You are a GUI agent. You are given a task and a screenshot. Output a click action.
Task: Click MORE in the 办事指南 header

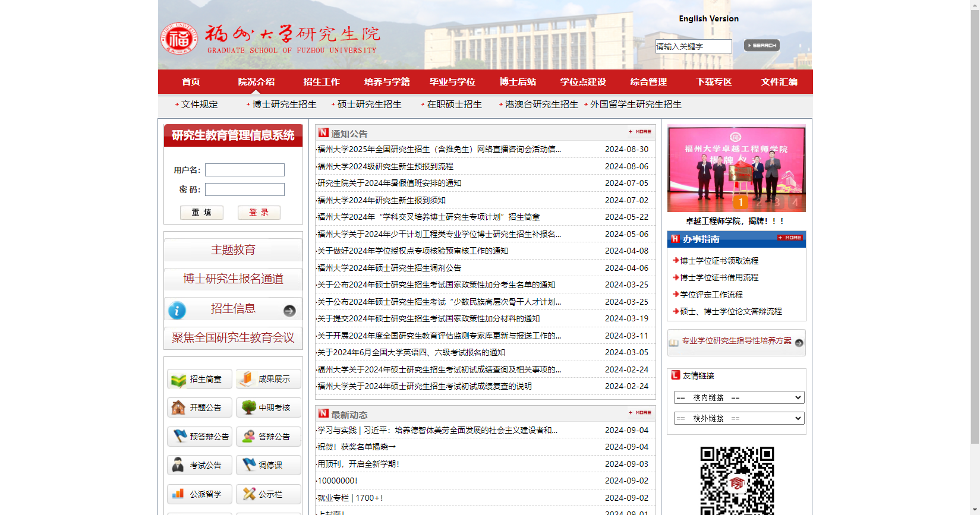click(x=790, y=238)
